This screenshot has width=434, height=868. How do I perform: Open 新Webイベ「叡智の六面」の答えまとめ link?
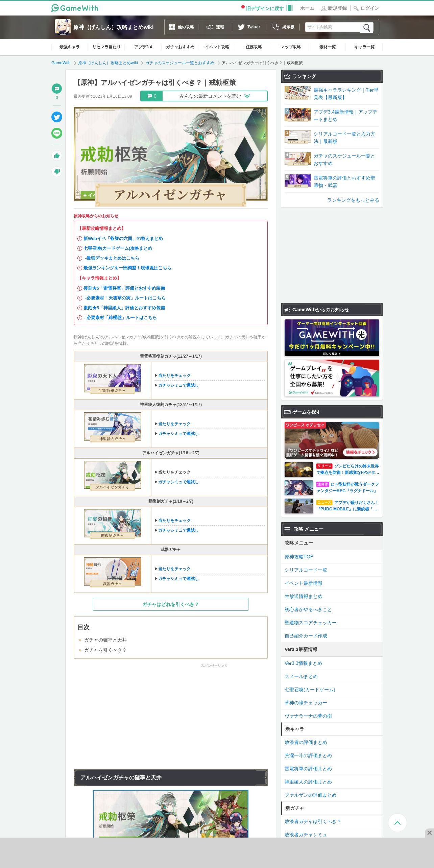click(x=123, y=239)
